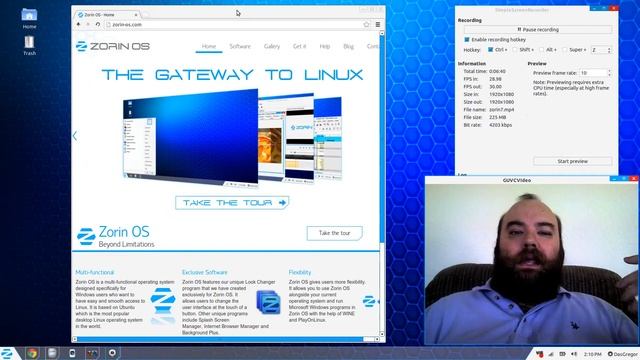Open the Flexibility heading link
This screenshot has height=360, width=640.
(300, 272)
